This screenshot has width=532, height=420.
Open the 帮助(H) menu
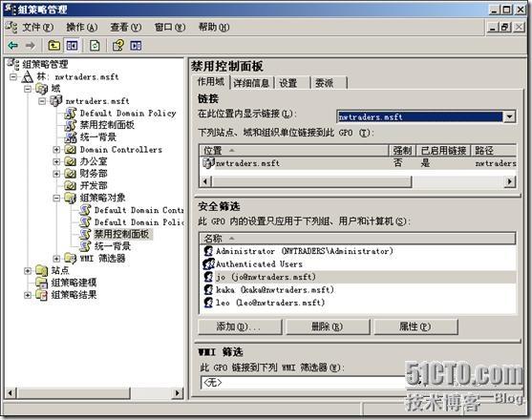(x=214, y=27)
